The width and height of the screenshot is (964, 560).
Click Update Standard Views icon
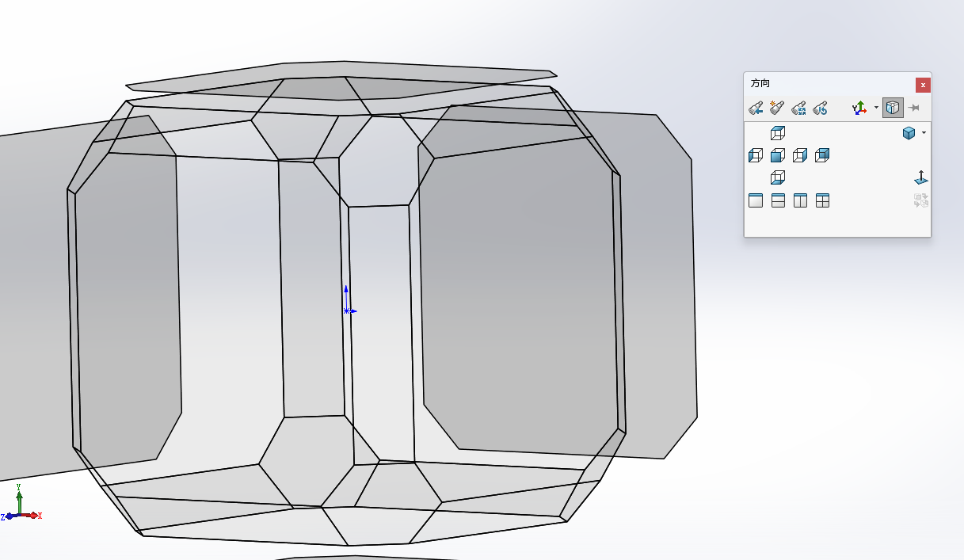coord(798,108)
